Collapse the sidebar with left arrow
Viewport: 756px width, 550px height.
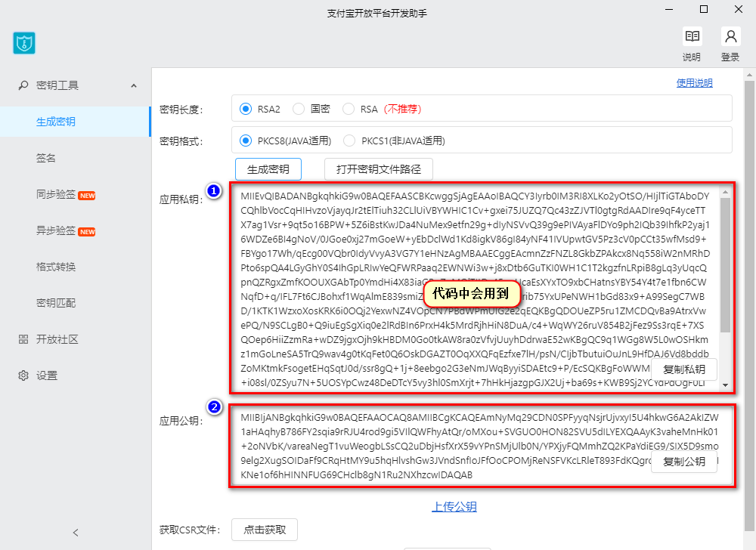(x=75, y=533)
